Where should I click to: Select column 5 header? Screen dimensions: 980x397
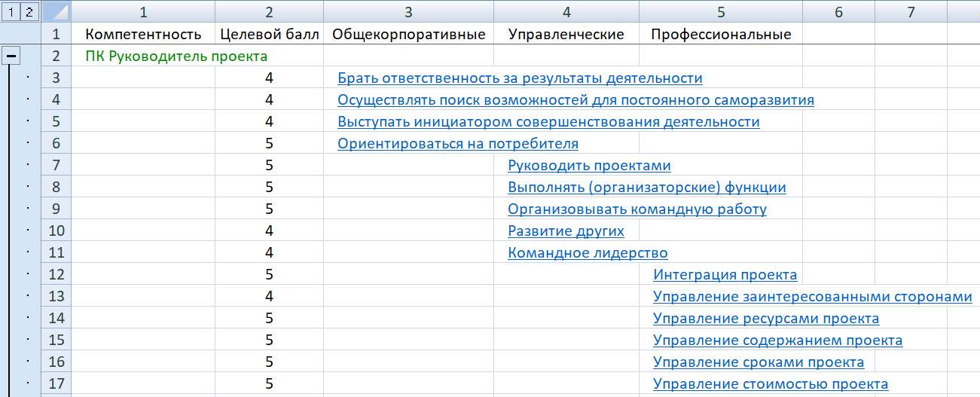click(x=720, y=11)
